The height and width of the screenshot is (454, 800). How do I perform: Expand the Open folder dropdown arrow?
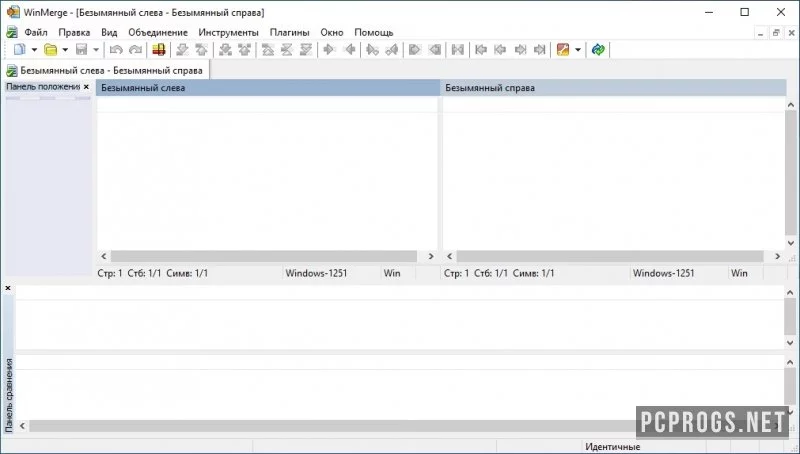65,49
